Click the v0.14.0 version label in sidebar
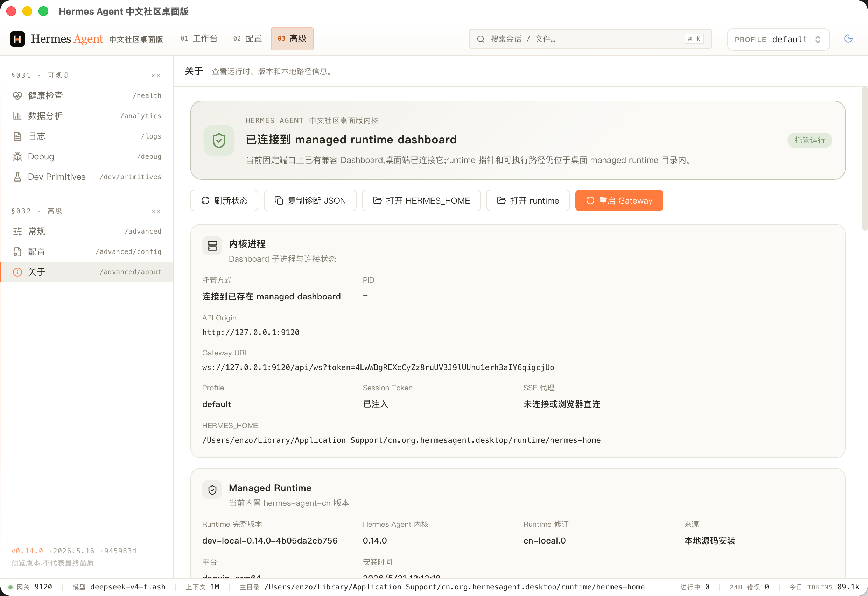 27,551
